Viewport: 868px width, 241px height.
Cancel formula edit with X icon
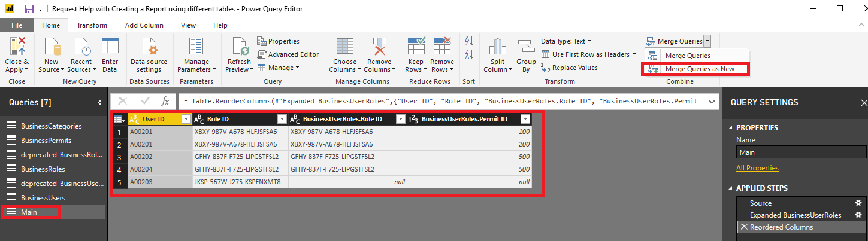pyautogui.click(x=123, y=101)
